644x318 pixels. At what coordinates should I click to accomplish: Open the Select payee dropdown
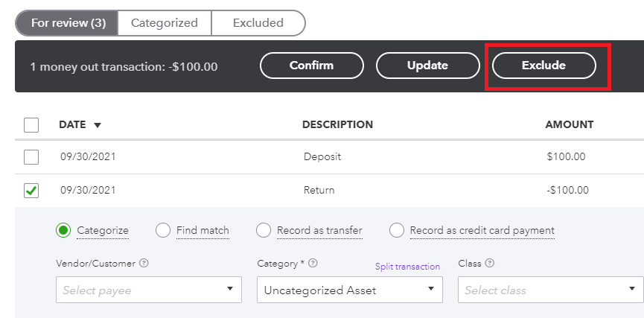click(x=149, y=290)
